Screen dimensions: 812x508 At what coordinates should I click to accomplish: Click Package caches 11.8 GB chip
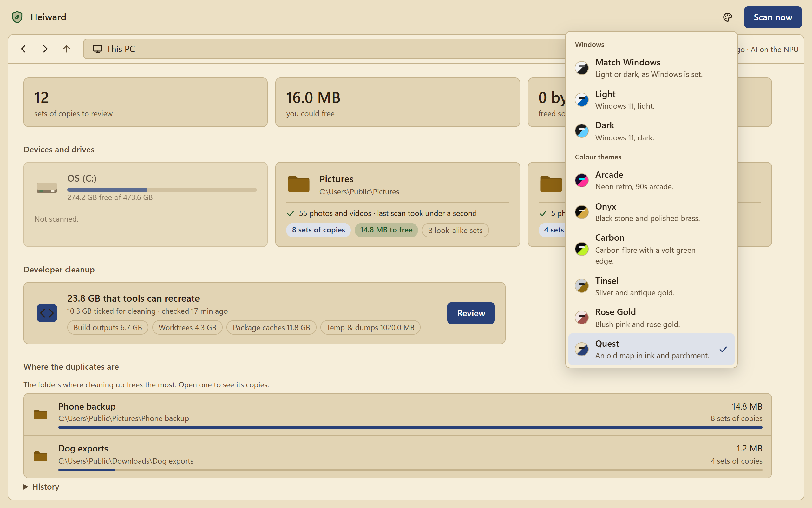pos(271,327)
